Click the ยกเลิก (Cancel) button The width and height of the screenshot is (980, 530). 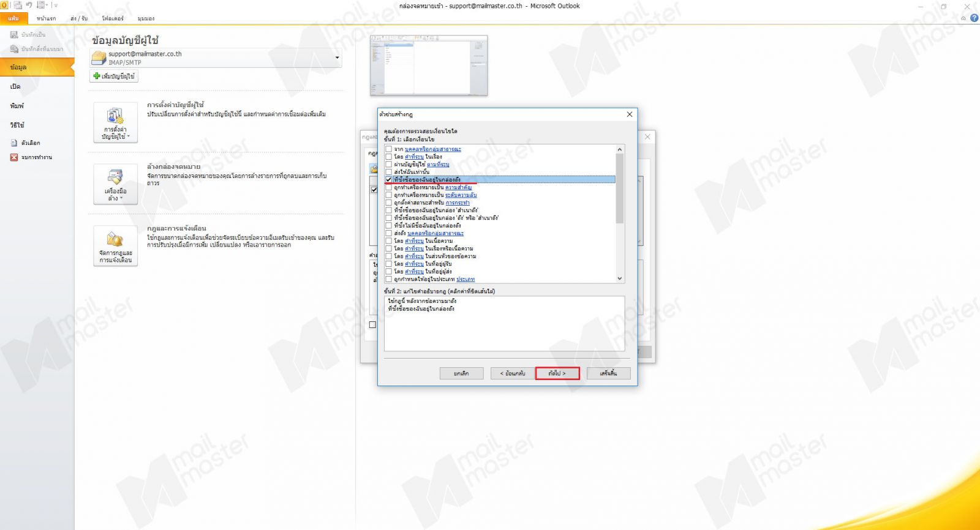coord(462,373)
